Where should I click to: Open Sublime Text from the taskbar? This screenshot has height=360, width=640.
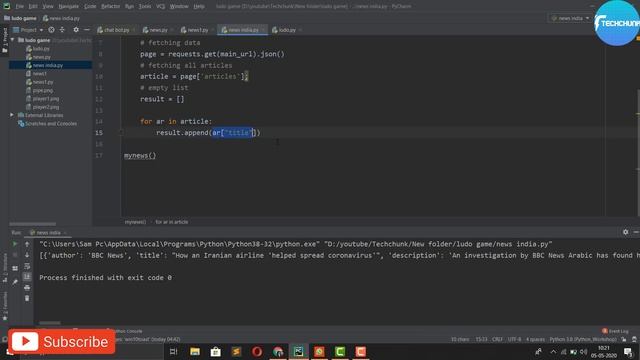tap(236, 351)
